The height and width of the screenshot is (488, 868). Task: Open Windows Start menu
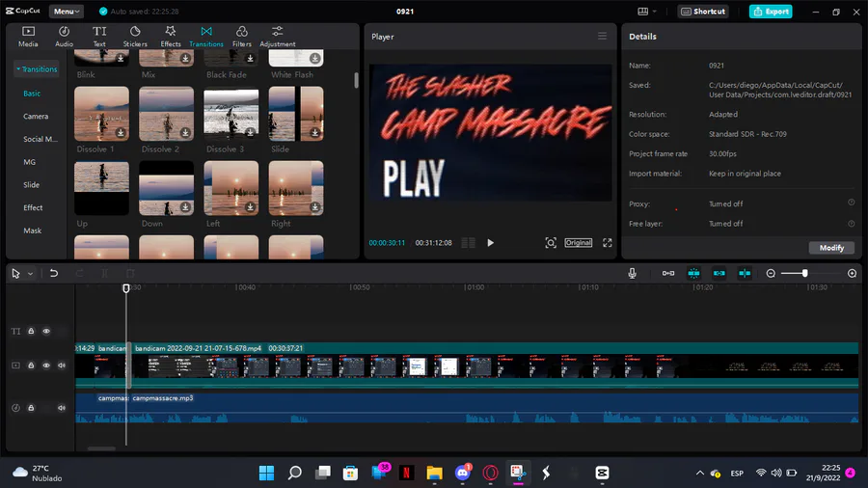pos(266,473)
